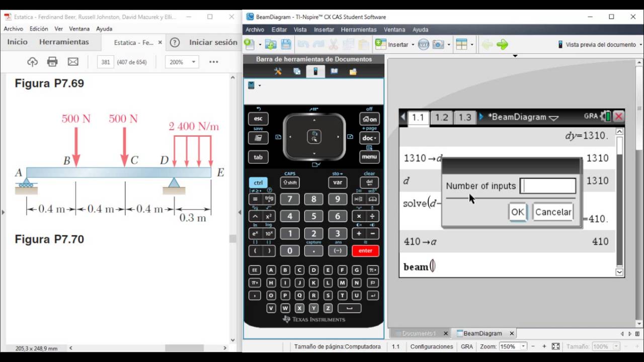Click the touchpad center click button
This screenshot has height=362, width=644.
314,136
